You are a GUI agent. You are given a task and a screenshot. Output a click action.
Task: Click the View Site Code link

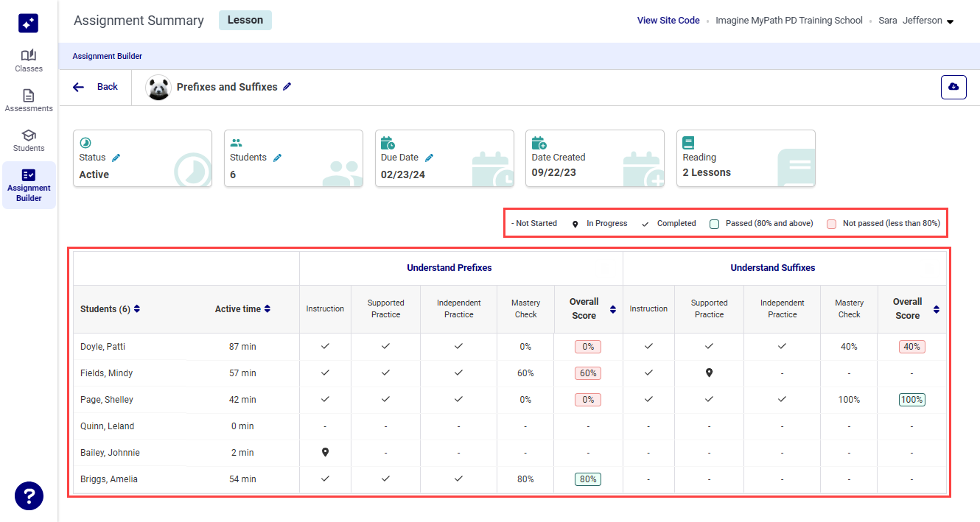pyautogui.click(x=668, y=21)
